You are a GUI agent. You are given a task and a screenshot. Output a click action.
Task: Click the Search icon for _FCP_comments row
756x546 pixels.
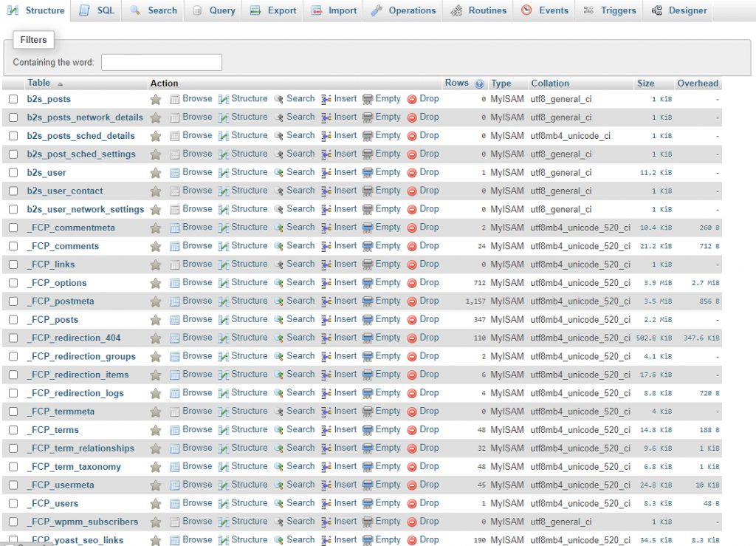point(279,246)
